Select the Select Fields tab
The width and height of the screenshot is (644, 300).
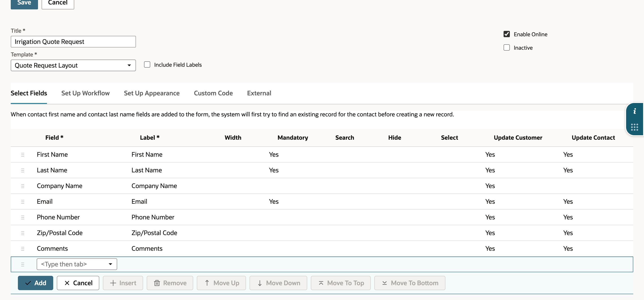pyautogui.click(x=29, y=93)
